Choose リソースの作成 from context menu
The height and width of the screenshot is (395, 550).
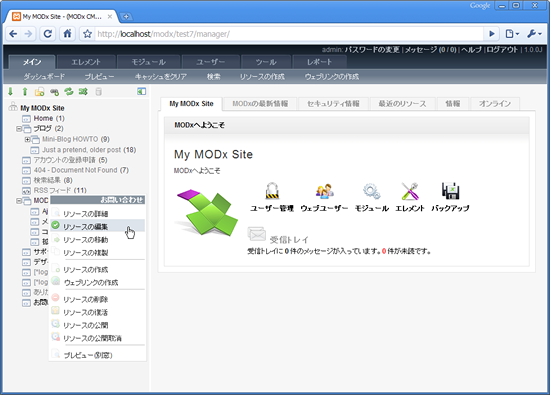[98, 269]
